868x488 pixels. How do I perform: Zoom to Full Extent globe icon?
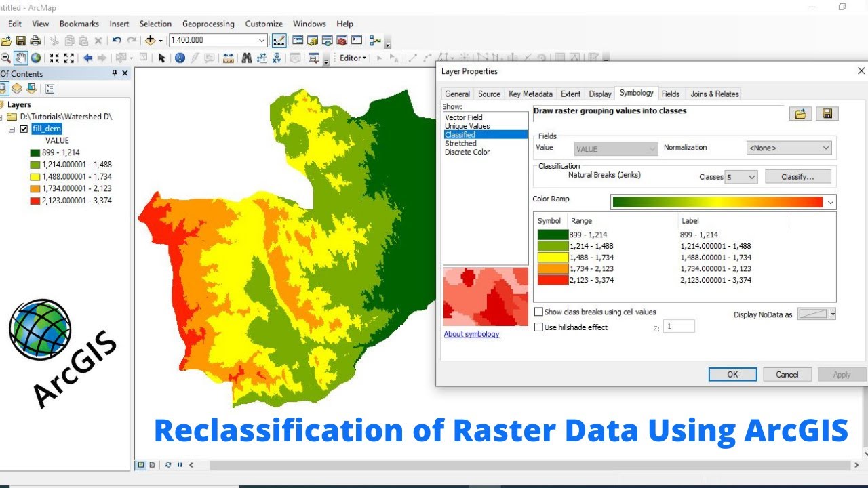coord(35,58)
